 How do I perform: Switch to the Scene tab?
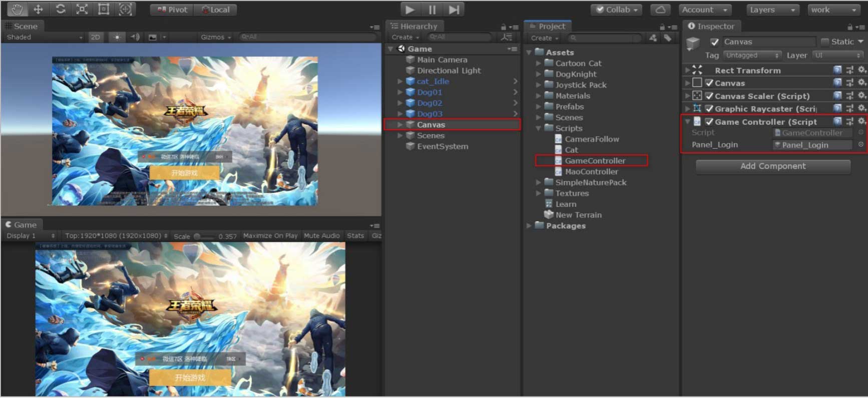coord(23,26)
